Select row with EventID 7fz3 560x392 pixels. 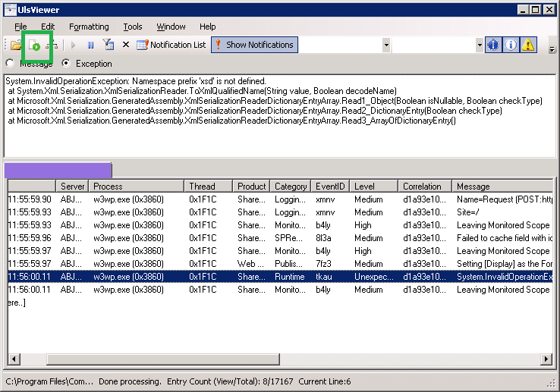point(280,264)
